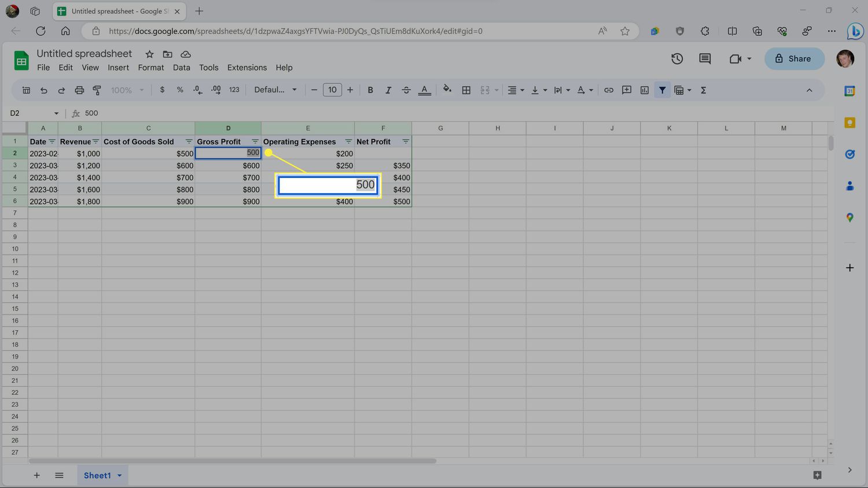Toggle italic formatting
Image resolution: width=868 pixels, height=488 pixels.
[x=388, y=90]
